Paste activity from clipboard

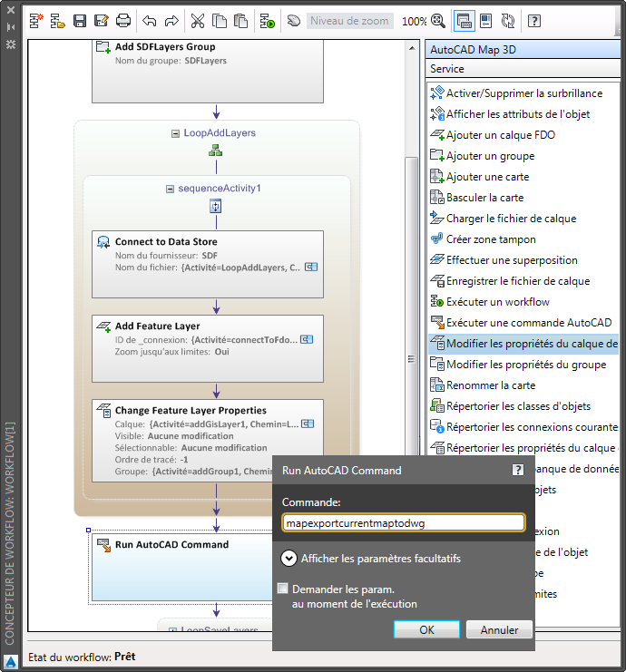point(241,21)
